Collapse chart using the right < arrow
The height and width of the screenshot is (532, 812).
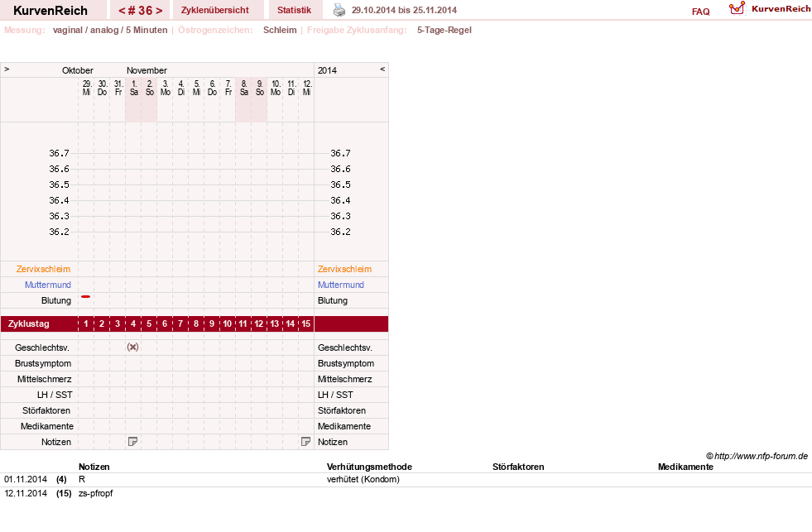click(382, 69)
